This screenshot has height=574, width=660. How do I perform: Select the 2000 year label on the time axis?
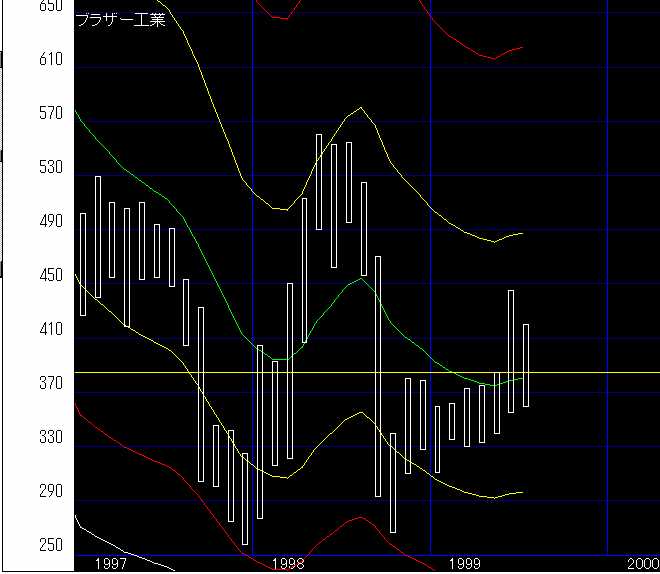642,564
